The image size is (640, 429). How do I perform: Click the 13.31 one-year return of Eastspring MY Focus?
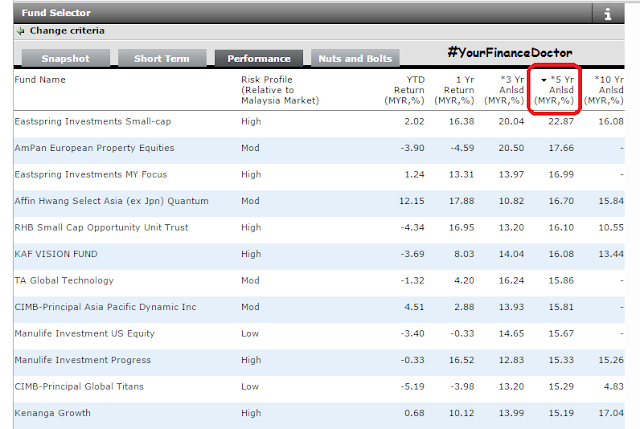462,174
